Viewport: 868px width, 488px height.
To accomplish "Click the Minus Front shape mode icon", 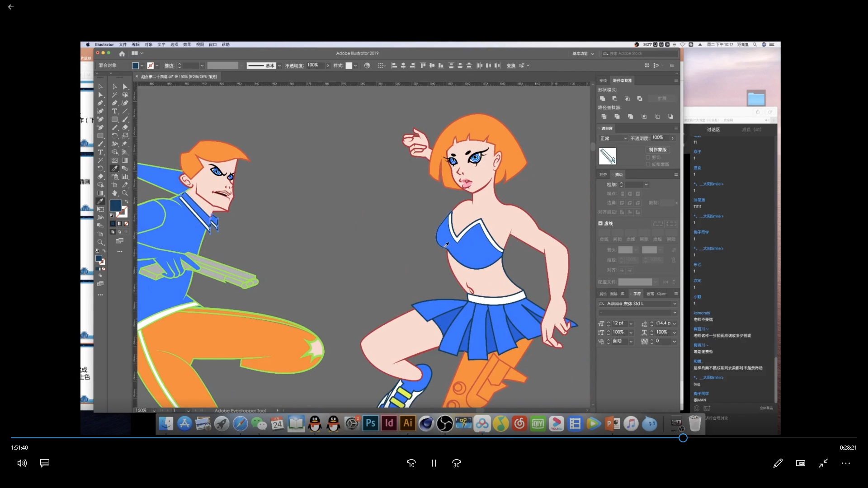I will tap(615, 99).
